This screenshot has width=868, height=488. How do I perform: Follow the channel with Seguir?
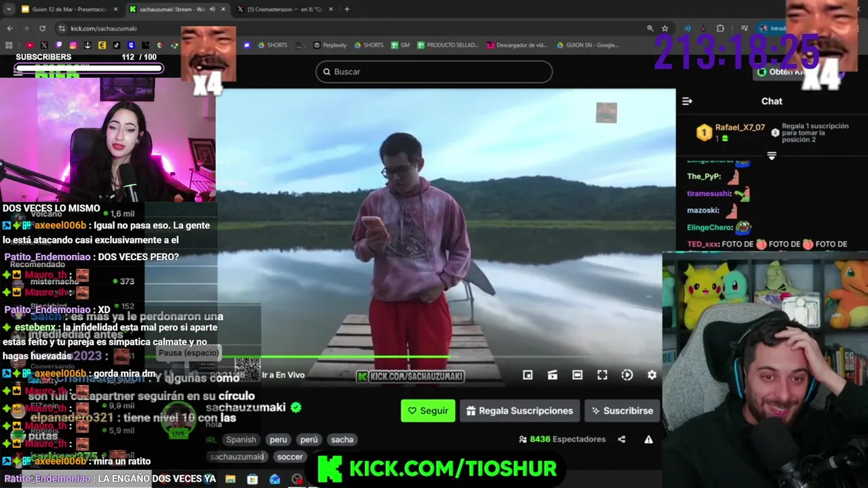[428, 411]
